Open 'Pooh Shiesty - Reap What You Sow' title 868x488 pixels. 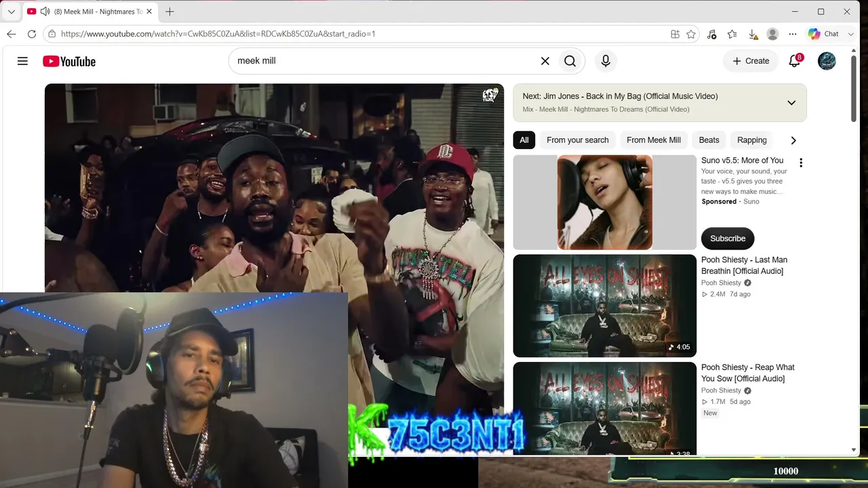point(748,373)
